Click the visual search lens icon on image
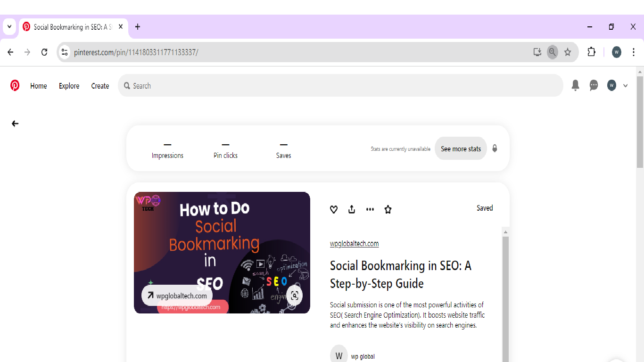Image resolution: width=644 pixels, height=362 pixels. pos(295,296)
